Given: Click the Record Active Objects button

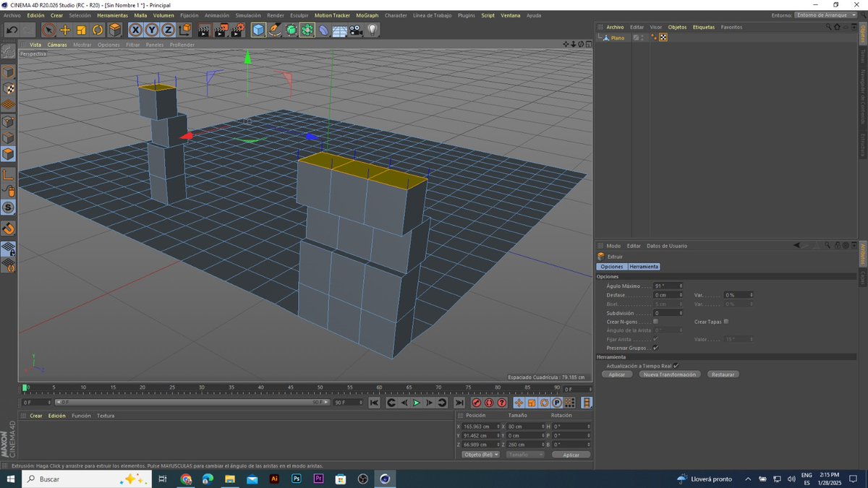Looking at the screenshot, I should pyautogui.click(x=477, y=403).
